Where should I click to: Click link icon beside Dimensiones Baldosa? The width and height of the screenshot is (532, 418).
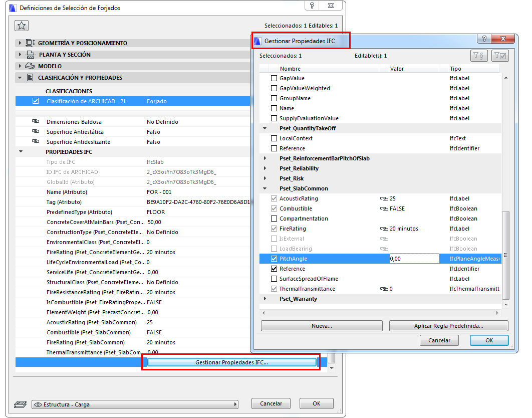[35, 121]
